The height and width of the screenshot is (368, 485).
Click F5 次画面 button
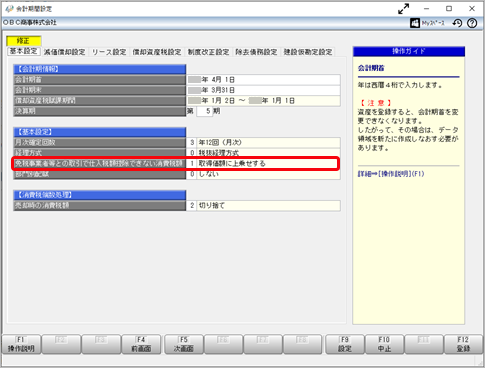click(x=184, y=344)
